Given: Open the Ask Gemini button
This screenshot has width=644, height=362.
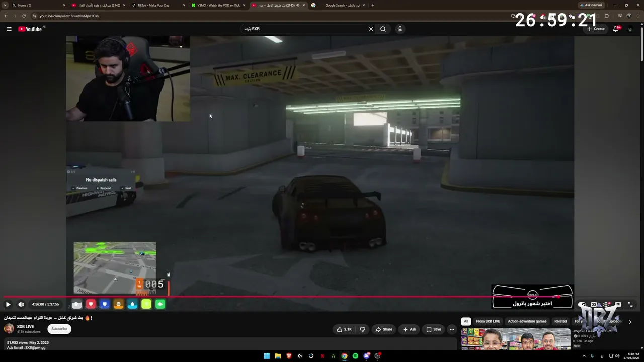Looking at the screenshot, I should 591,5.
